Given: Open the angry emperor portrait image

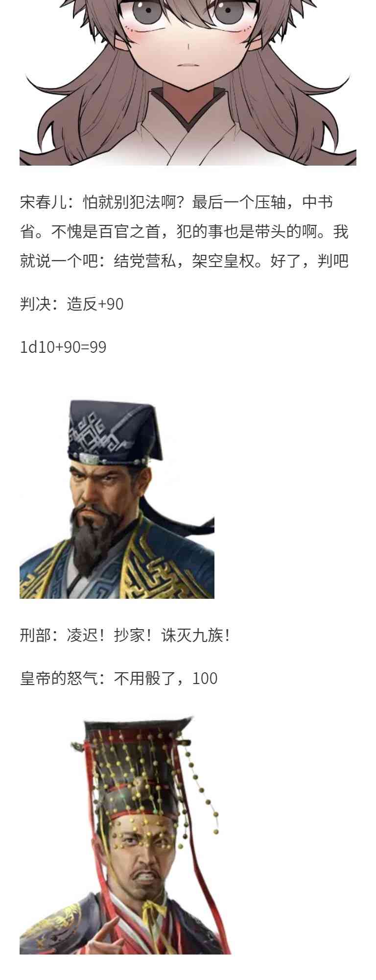Looking at the screenshot, I should tap(125, 835).
